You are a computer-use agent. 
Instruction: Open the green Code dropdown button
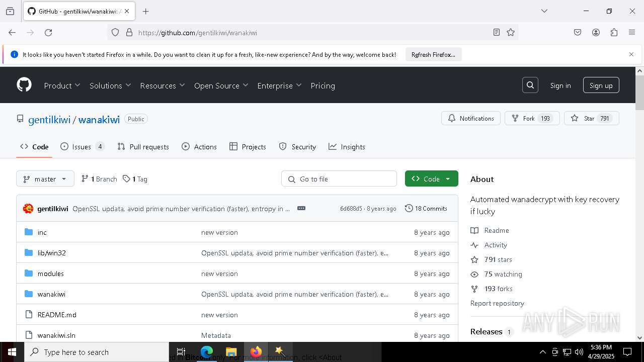click(x=432, y=179)
